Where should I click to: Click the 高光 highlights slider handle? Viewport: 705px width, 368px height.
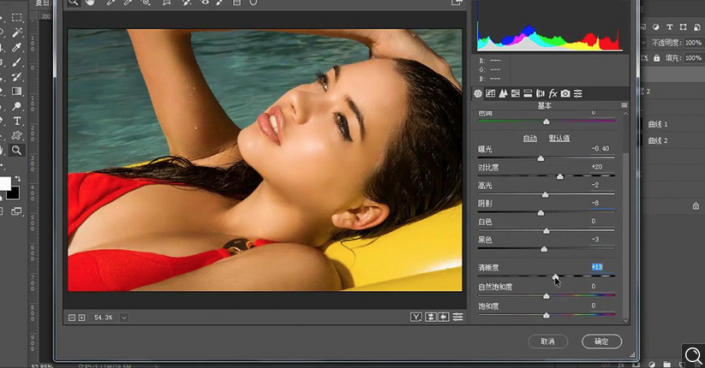tap(545, 195)
